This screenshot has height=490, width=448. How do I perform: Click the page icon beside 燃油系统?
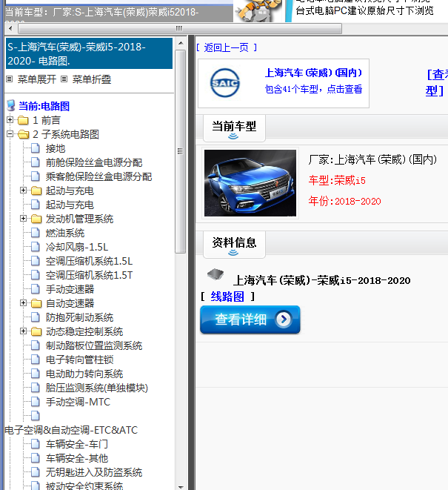coord(36,233)
